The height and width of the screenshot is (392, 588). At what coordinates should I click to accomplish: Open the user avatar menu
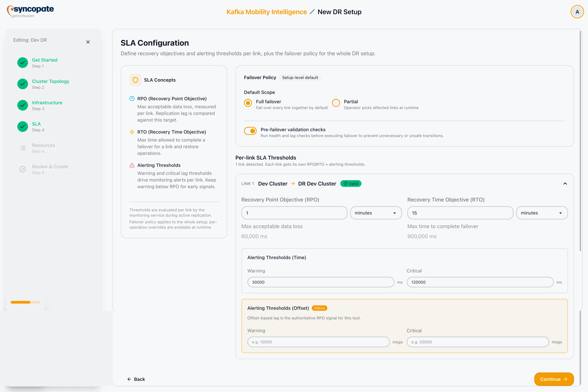coord(577,12)
